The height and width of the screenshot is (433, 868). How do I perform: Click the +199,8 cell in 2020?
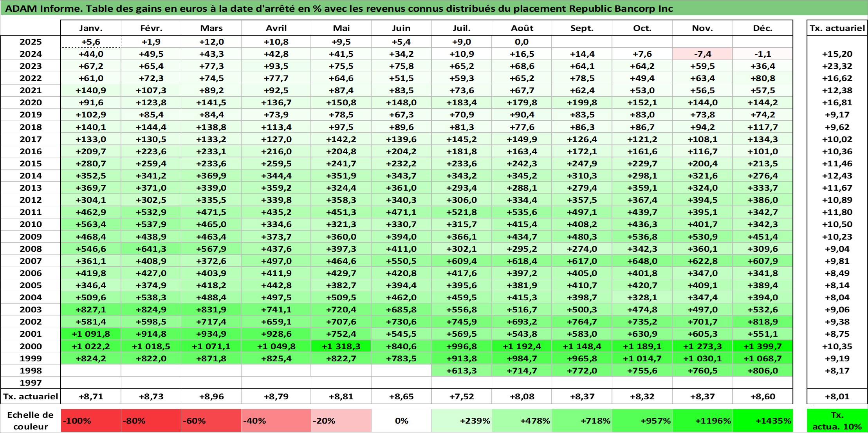click(x=582, y=103)
